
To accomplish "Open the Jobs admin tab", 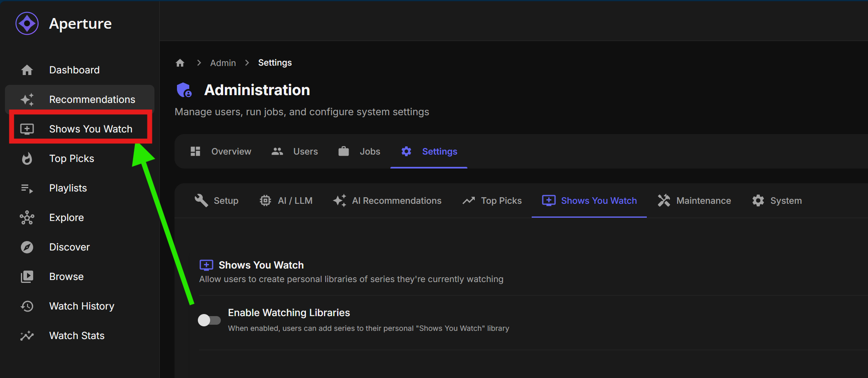I will [359, 152].
